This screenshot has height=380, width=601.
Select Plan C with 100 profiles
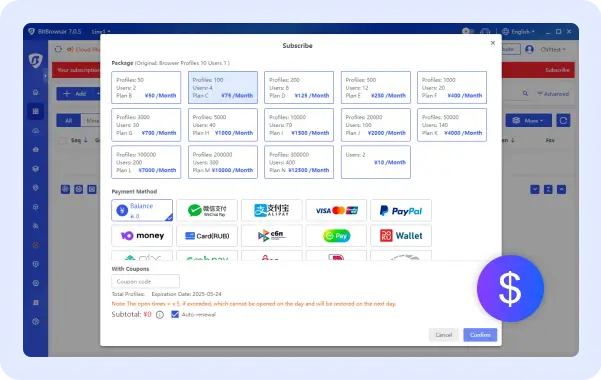tap(223, 87)
